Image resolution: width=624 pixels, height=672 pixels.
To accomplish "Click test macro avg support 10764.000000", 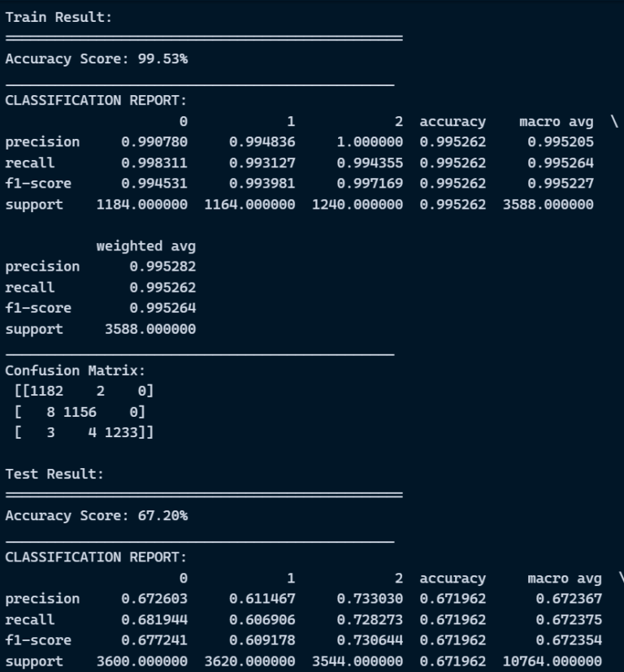I will [x=552, y=661].
